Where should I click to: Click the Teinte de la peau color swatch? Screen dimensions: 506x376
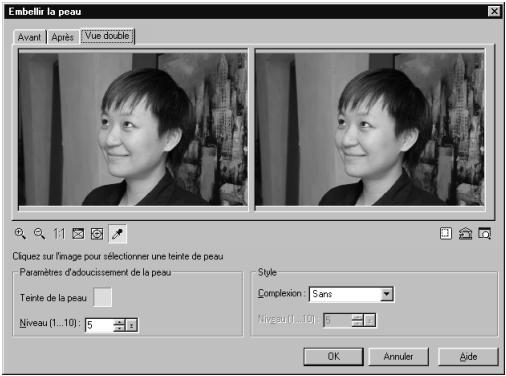pyautogui.click(x=103, y=297)
